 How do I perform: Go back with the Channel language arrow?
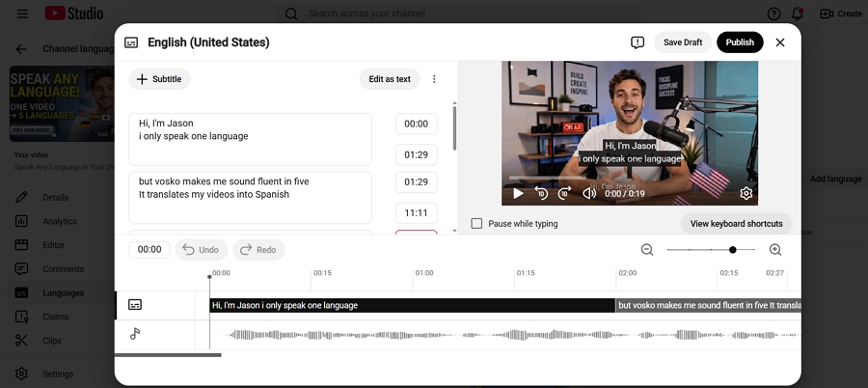21,49
